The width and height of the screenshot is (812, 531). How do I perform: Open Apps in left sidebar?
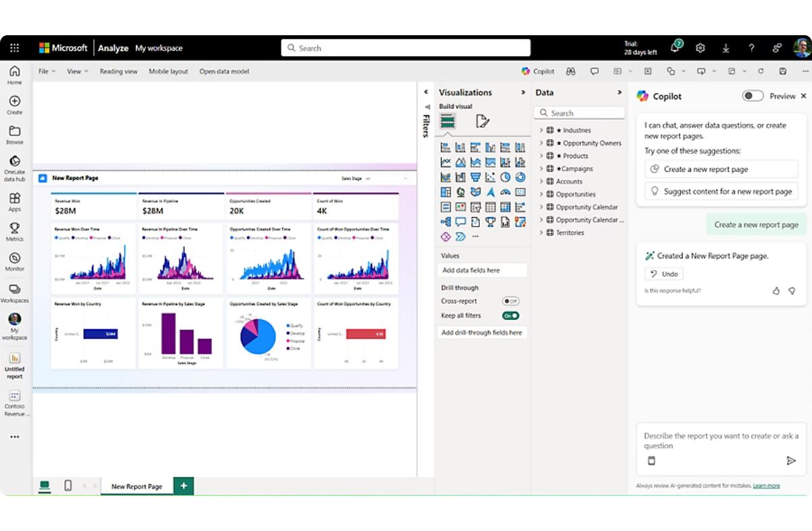[x=14, y=202]
